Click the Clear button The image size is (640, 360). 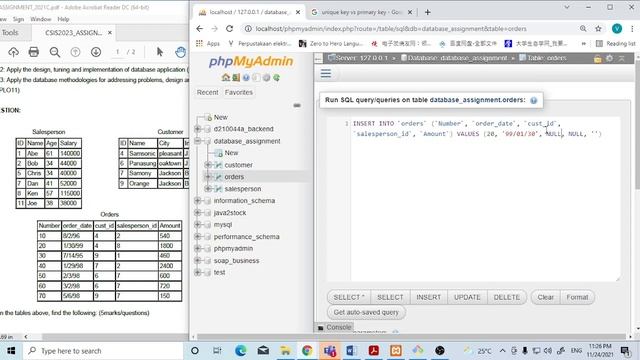click(x=546, y=297)
